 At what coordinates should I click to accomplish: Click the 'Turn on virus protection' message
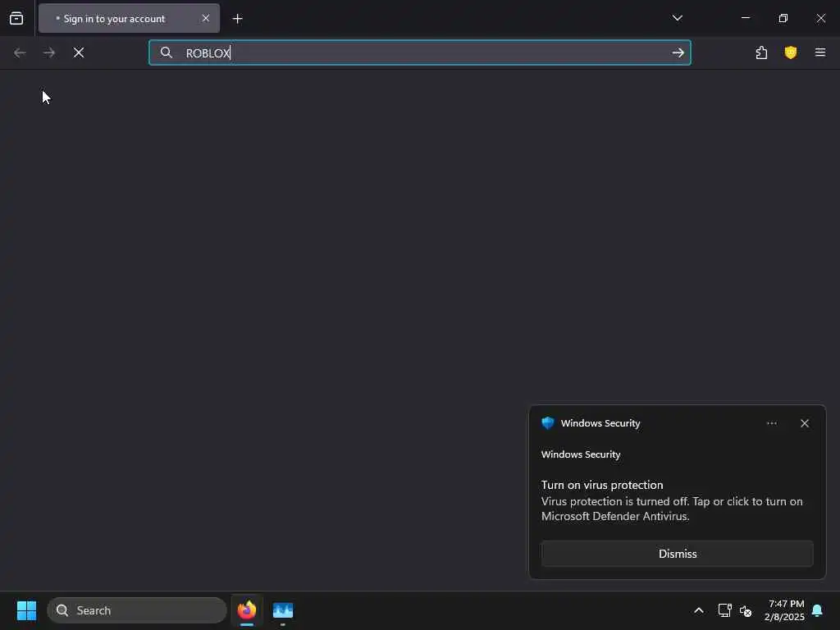(x=602, y=485)
